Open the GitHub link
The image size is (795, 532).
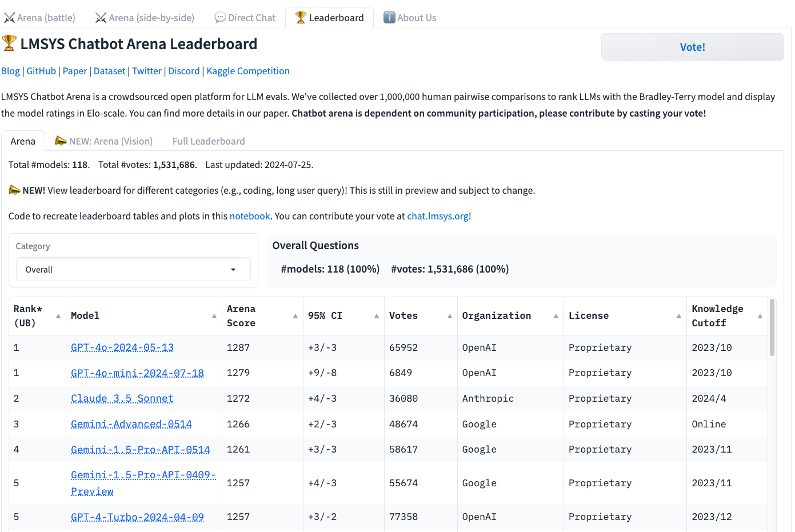(x=41, y=71)
